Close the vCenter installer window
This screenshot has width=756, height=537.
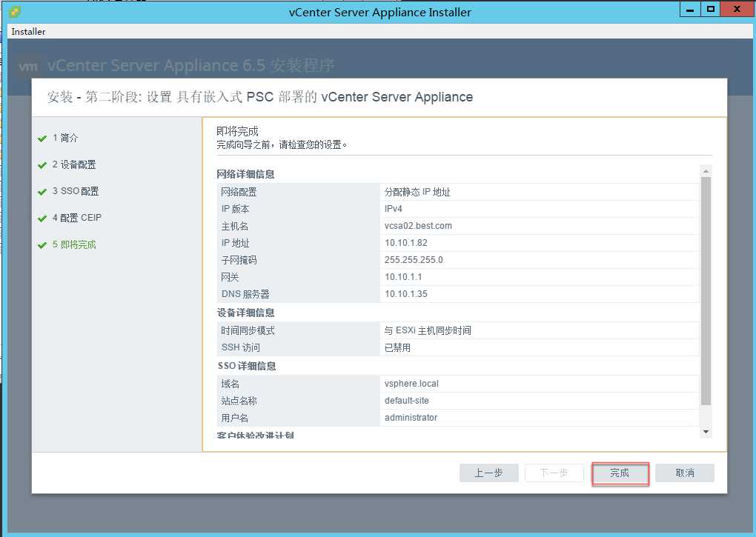tap(737, 10)
